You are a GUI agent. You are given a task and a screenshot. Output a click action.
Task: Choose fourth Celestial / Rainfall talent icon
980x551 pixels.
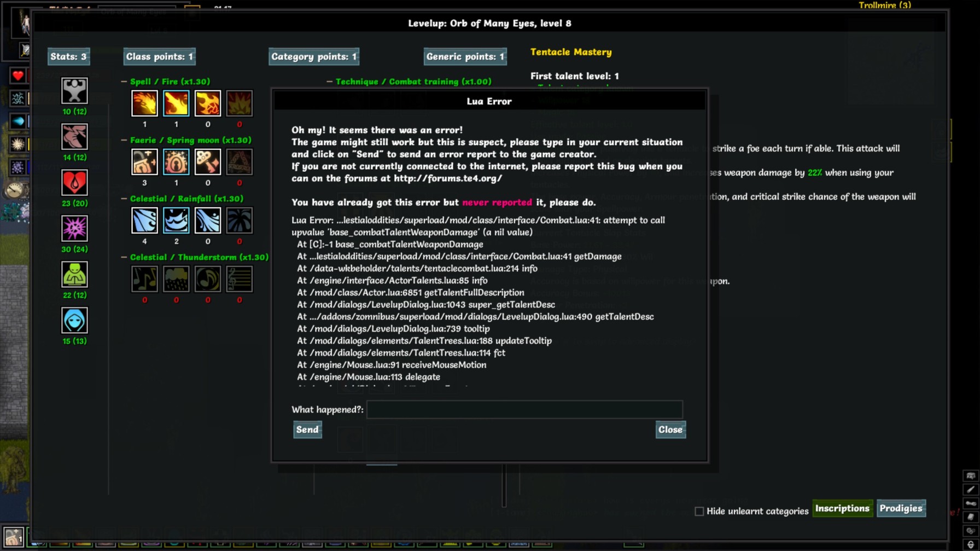[240, 221]
